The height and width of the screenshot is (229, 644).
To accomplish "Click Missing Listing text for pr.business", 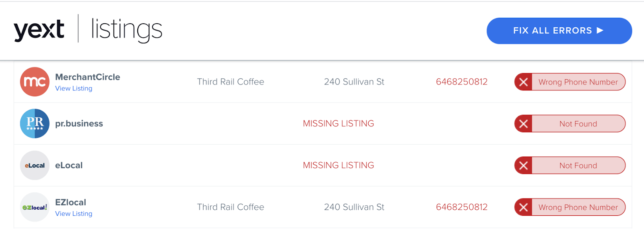I will click(339, 124).
